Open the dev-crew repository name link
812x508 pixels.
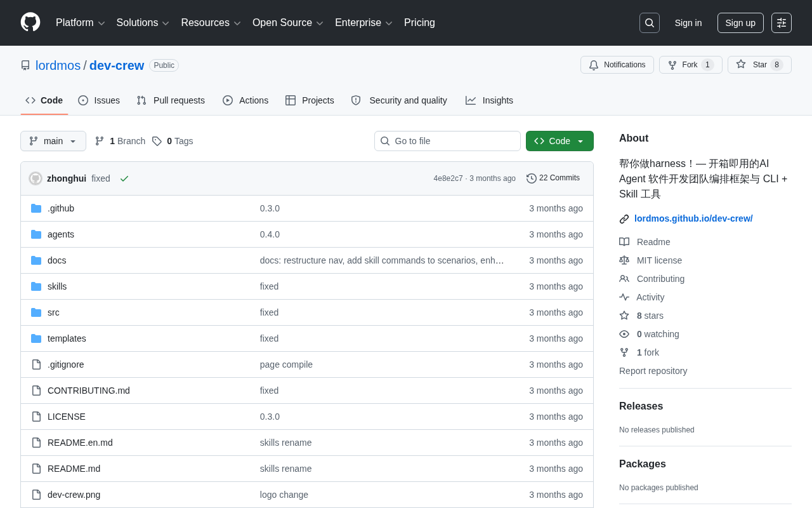(117, 65)
